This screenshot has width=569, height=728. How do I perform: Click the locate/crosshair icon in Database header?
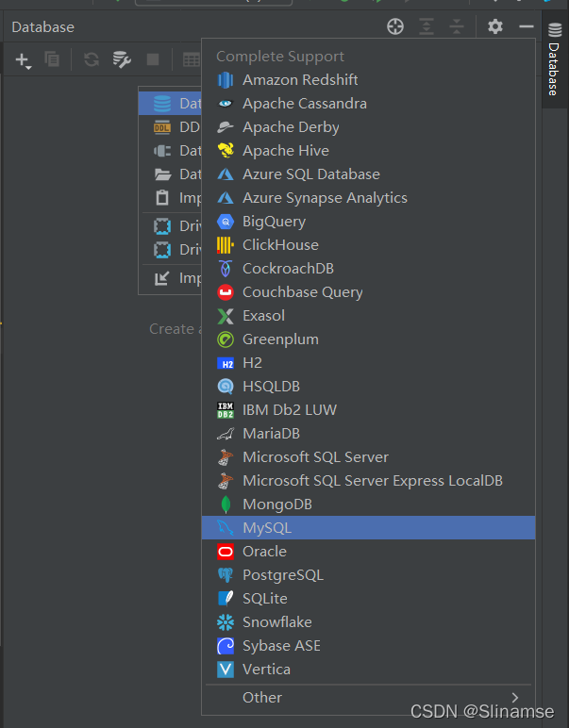click(395, 26)
